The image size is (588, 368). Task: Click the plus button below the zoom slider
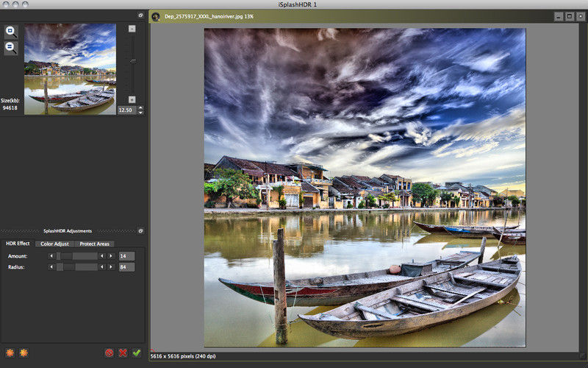[x=132, y=99]
